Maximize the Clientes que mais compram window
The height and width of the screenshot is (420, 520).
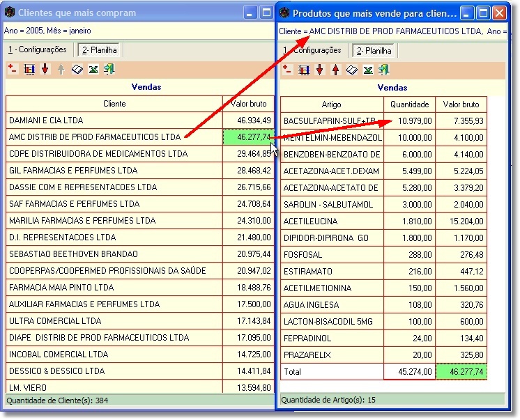[x=266, y=13]
